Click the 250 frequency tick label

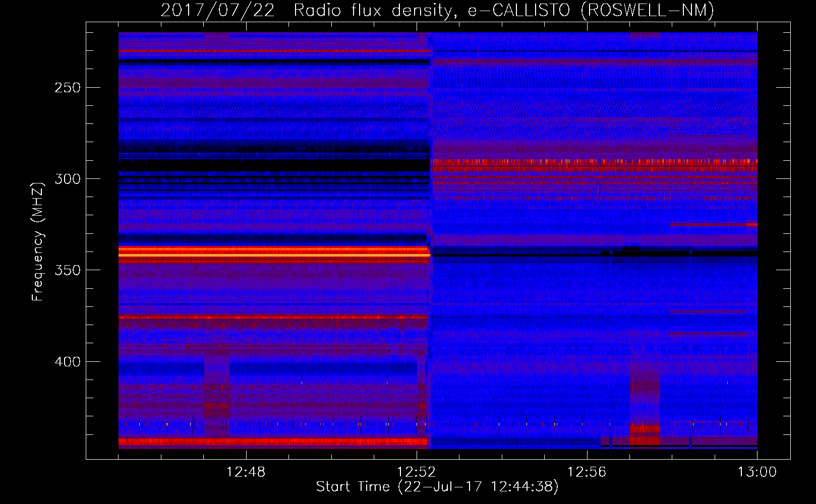68,88
